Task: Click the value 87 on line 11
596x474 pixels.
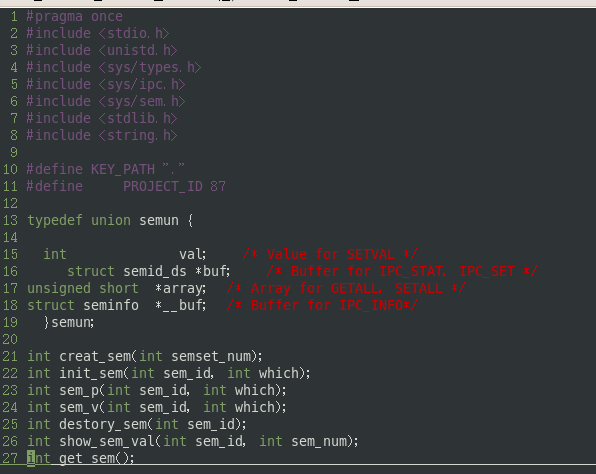Action: point(218,186)
